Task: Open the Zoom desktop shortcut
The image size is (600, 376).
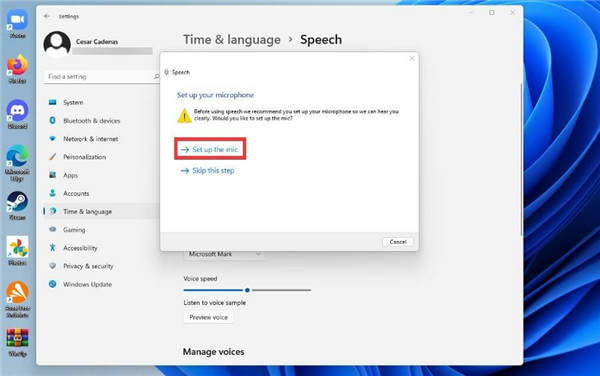Action: 18,24
